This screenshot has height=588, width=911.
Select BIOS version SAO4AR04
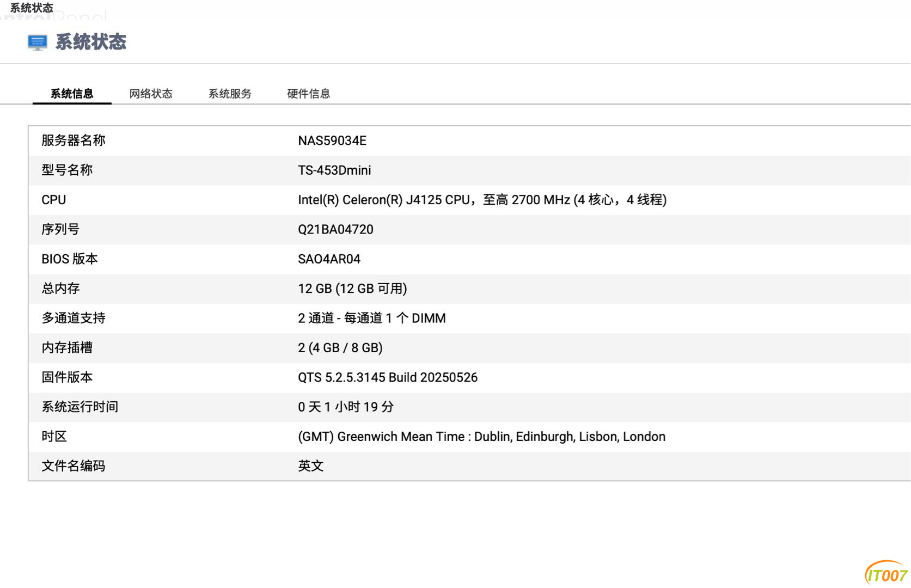coord(329,259)
